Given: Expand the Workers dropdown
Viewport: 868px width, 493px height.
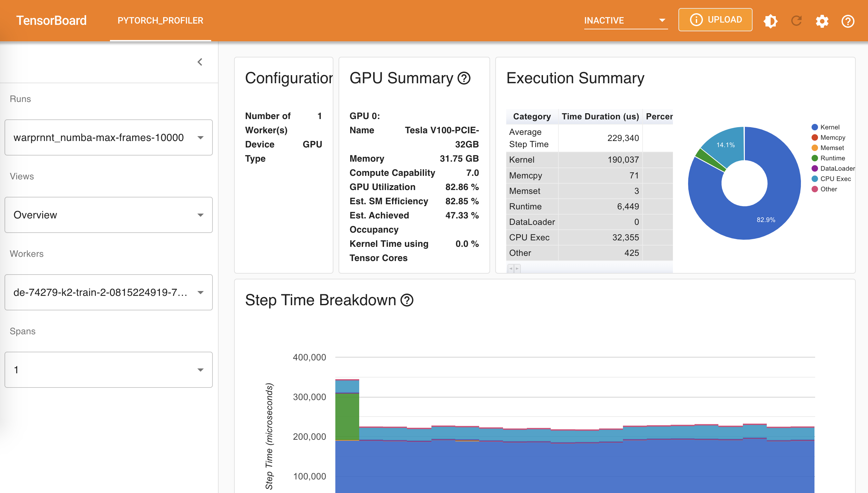Looking at the screenshot, I should 109,292.
